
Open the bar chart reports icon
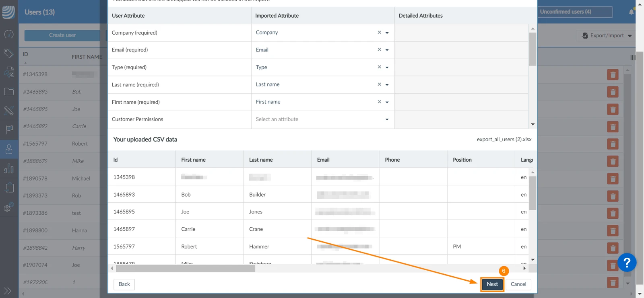pos(8,168)
